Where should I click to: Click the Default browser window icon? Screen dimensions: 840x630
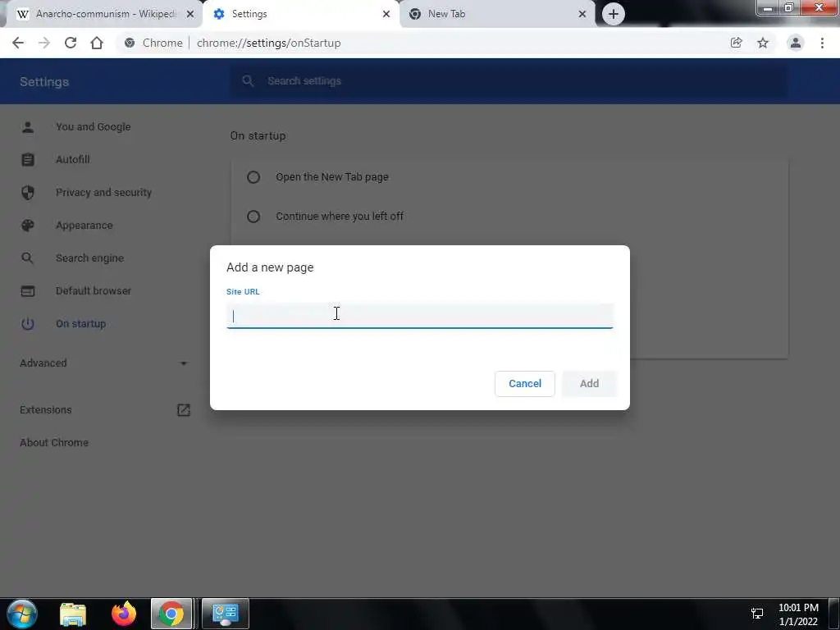[x=28, y=291]
